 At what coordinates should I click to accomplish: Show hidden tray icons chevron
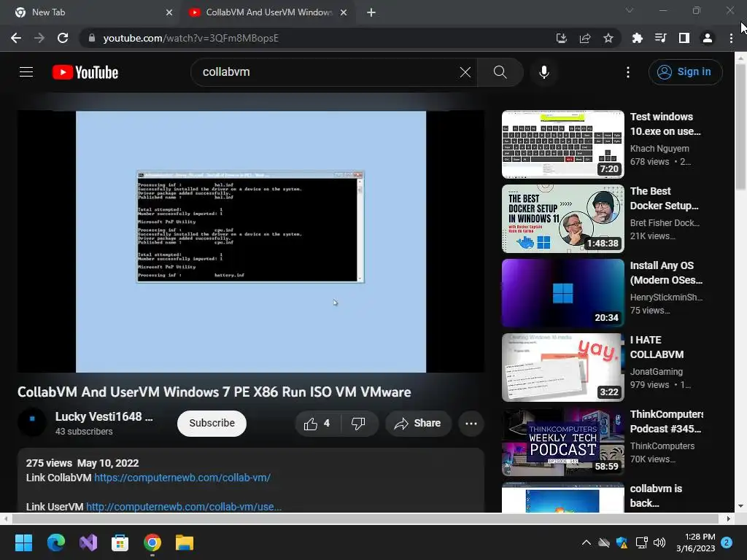point(587,542)
